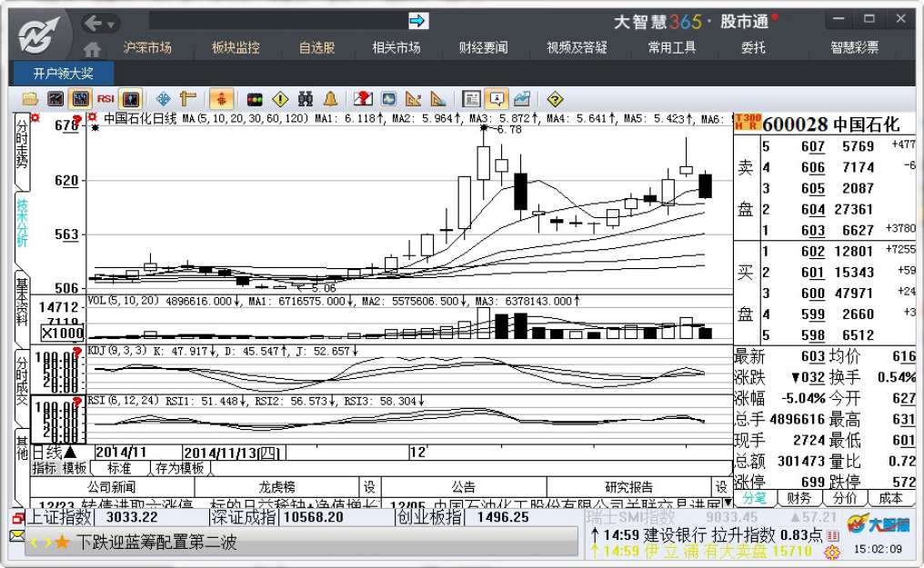
Task: Click the dark chart icon beside the folder
Action: click(x=55, y=99)
